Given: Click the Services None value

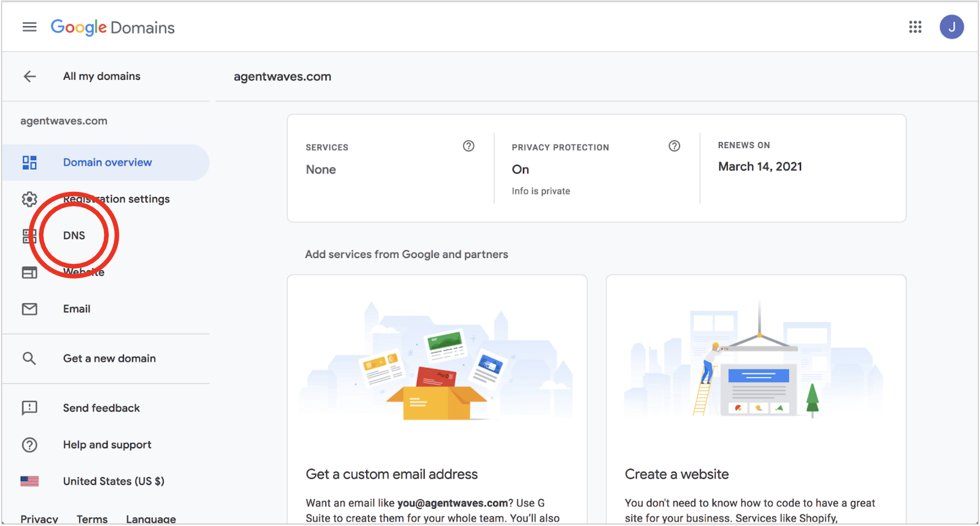Looking at the screenshot, I should (x=321, y=170).
